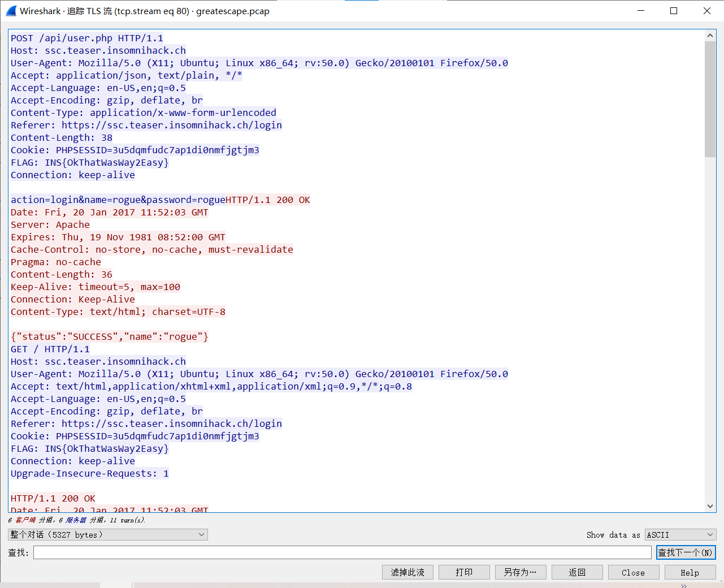Close the window using the title bar X
724x588 pixels.
tap(706, 11)
